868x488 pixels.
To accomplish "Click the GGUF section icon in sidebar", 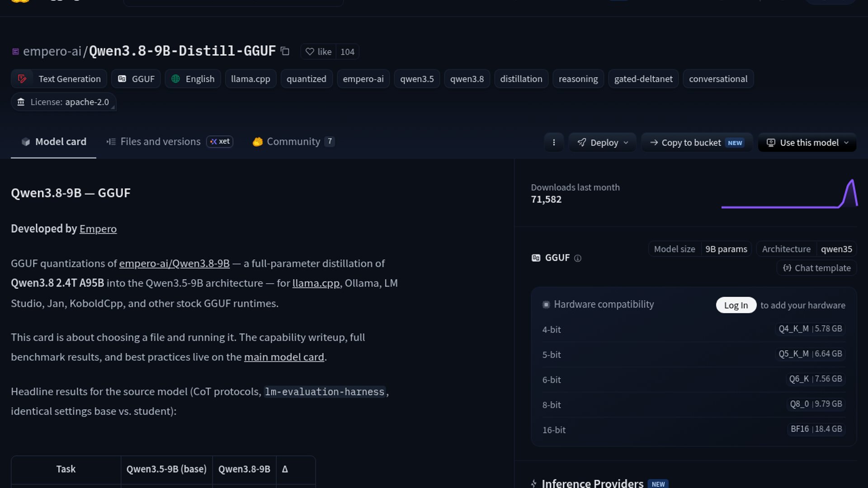I will tap(536, 258).
